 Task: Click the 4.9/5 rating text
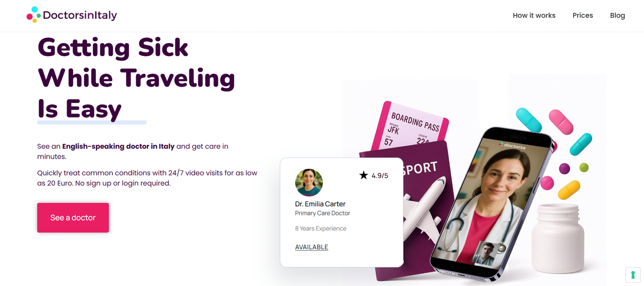click(380, 175)
